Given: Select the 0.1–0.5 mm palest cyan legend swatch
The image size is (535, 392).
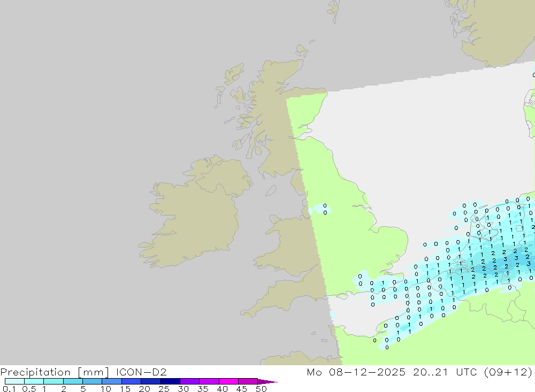Looking at the screenshot, I should point(14,381).
